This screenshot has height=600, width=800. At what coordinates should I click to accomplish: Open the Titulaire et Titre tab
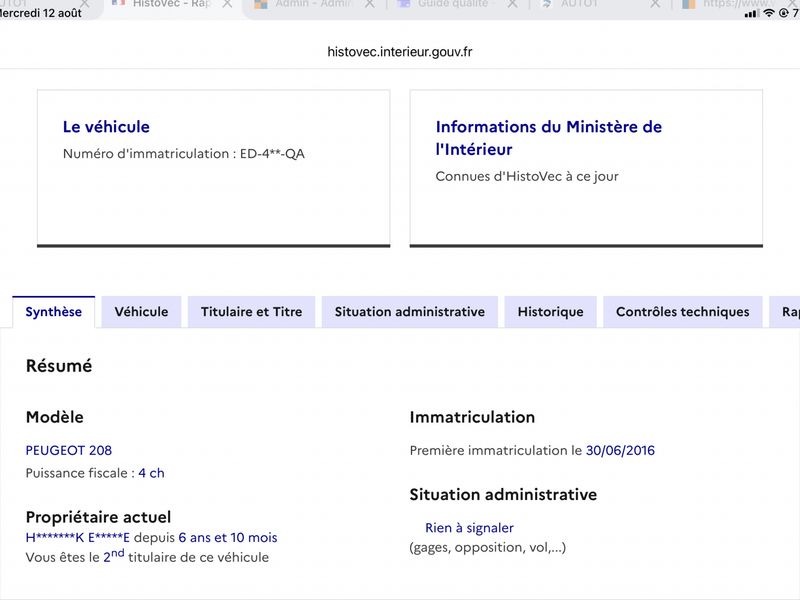click(x=252, y=312)
